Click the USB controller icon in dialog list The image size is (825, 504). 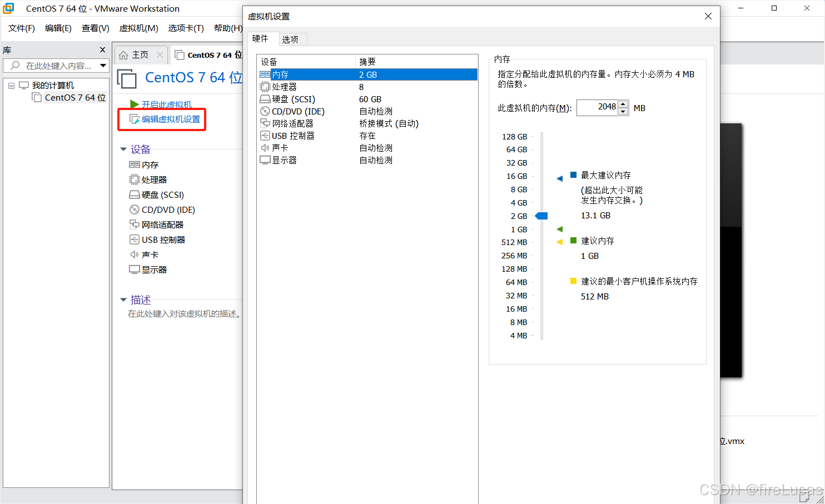pyautogui.click(x=265, y=136)
